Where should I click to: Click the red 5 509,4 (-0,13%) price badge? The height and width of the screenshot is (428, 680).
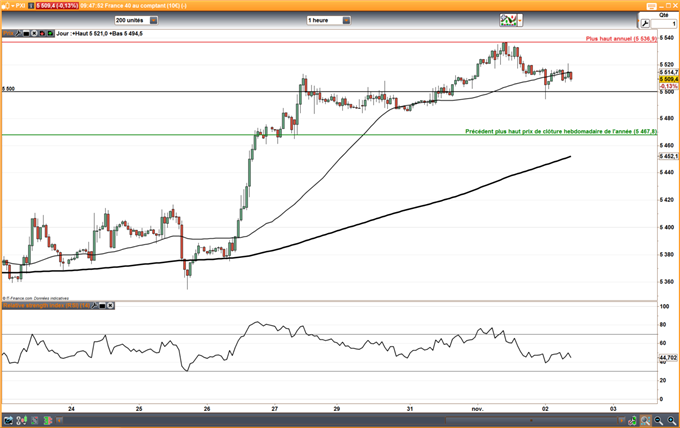pyautogui.click(x=57, y=6)
